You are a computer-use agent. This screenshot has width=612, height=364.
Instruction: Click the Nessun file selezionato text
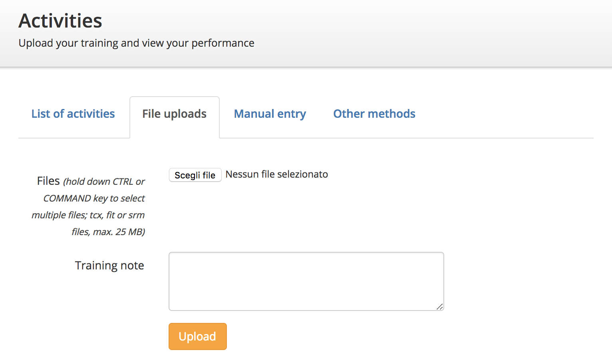pos(276,174)
